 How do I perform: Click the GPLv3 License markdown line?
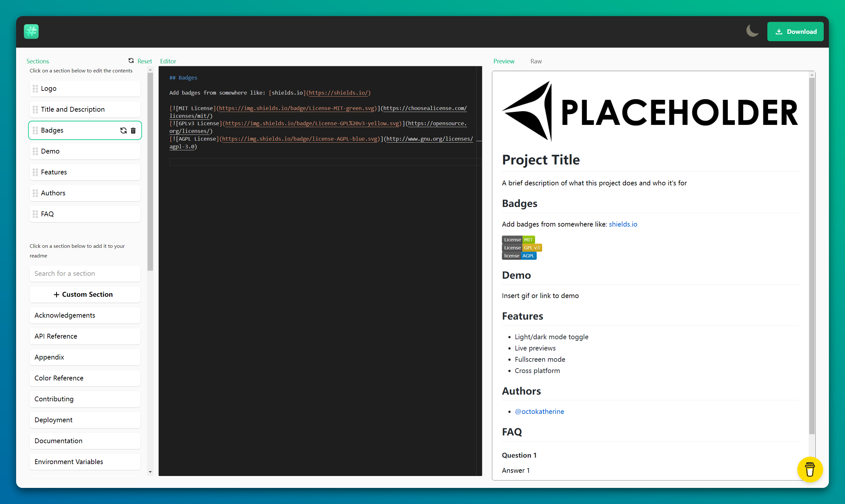coord(318,127)
